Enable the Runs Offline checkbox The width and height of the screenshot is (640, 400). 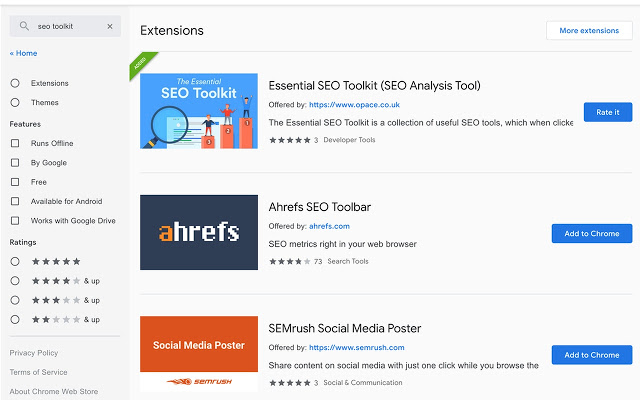[15, 143]
